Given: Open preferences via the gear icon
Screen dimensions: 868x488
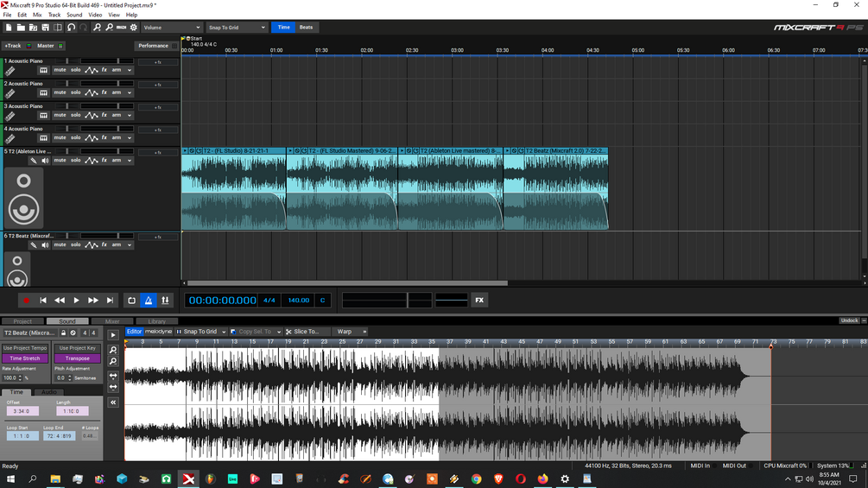Looking at the screenshot, I should (133, 27).
